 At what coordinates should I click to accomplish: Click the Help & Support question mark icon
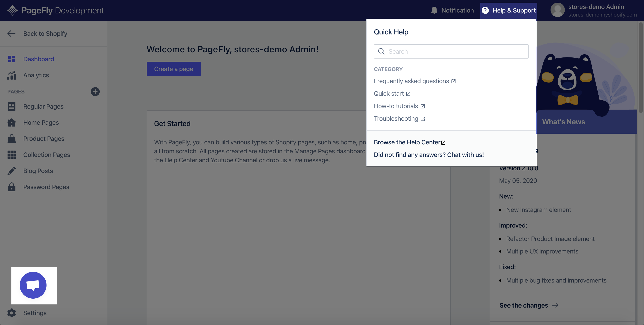pyautogui.click(x=485, y=10)
